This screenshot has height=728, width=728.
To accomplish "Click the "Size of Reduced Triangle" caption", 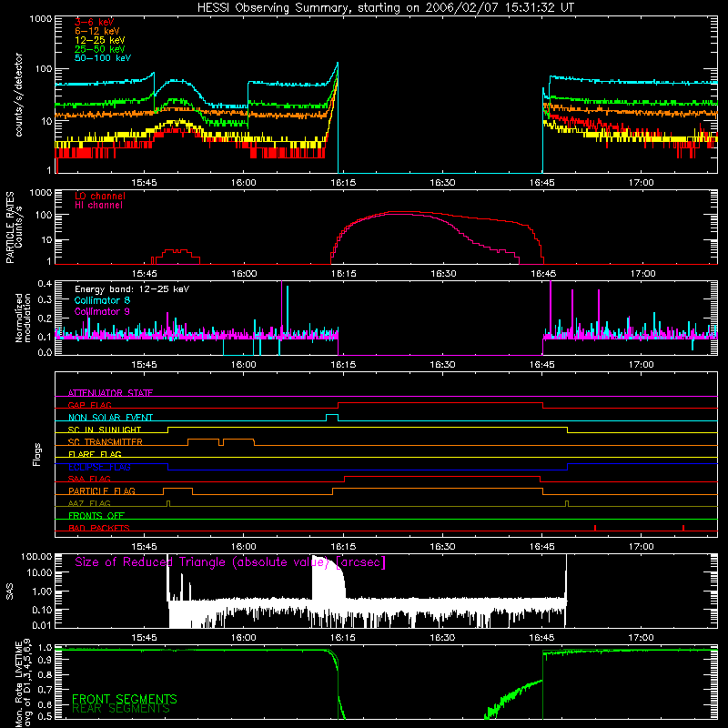I will pyautogui.click(x=230, y=562).
